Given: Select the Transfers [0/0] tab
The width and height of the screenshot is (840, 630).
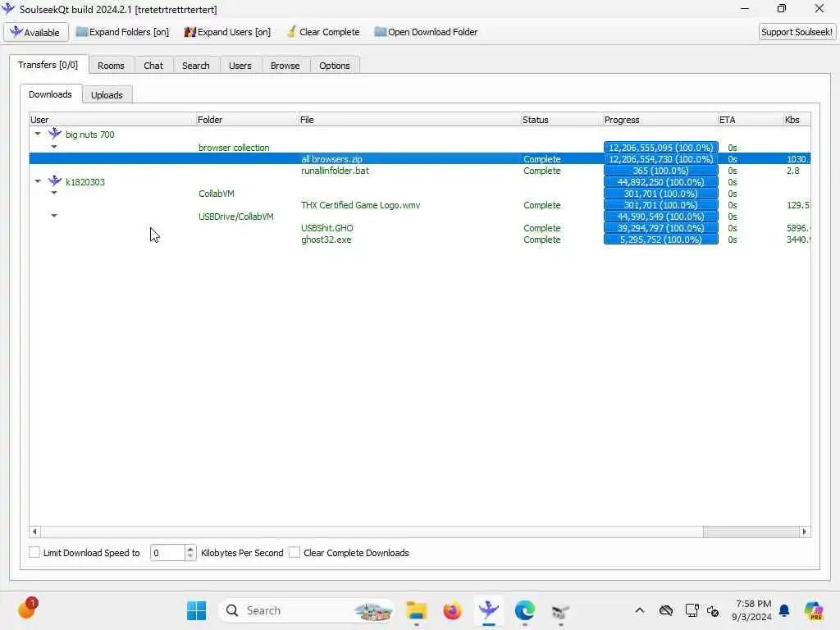Looking at the screenshot, I should coord(48,65).
